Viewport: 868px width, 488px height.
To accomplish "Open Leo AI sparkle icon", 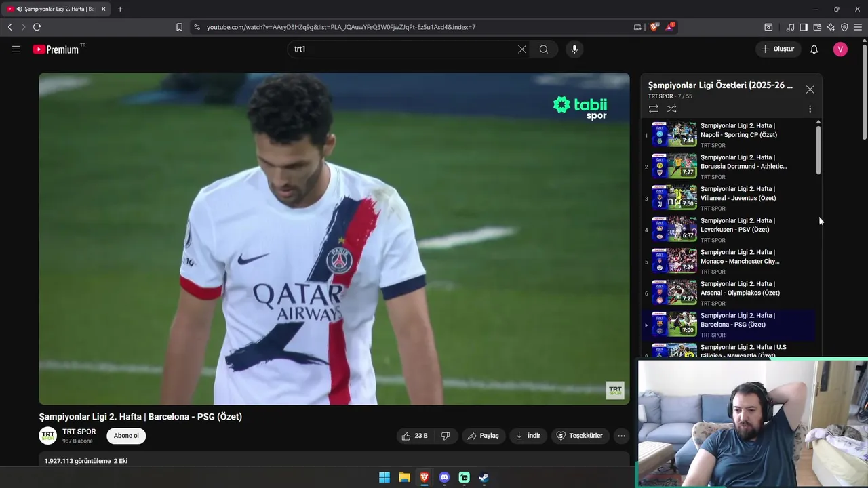I will coord(831,27).
